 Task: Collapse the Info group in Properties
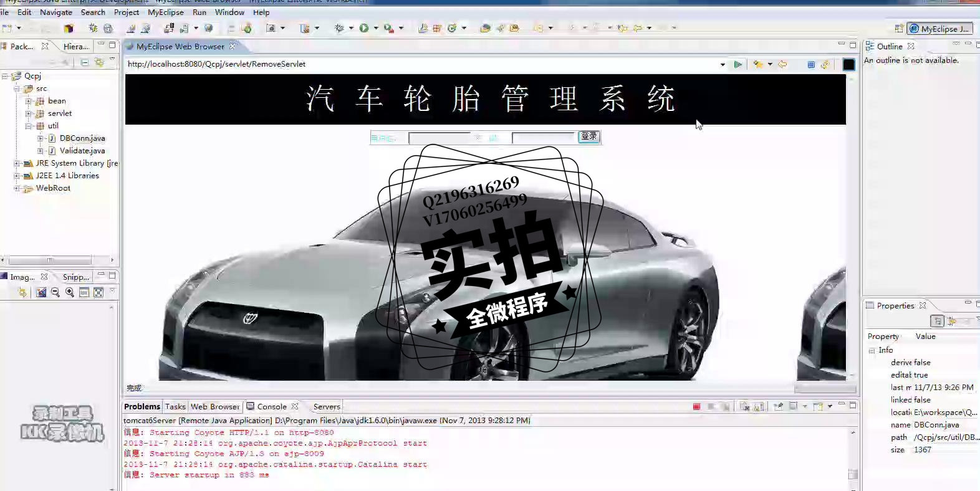[872, 351]
